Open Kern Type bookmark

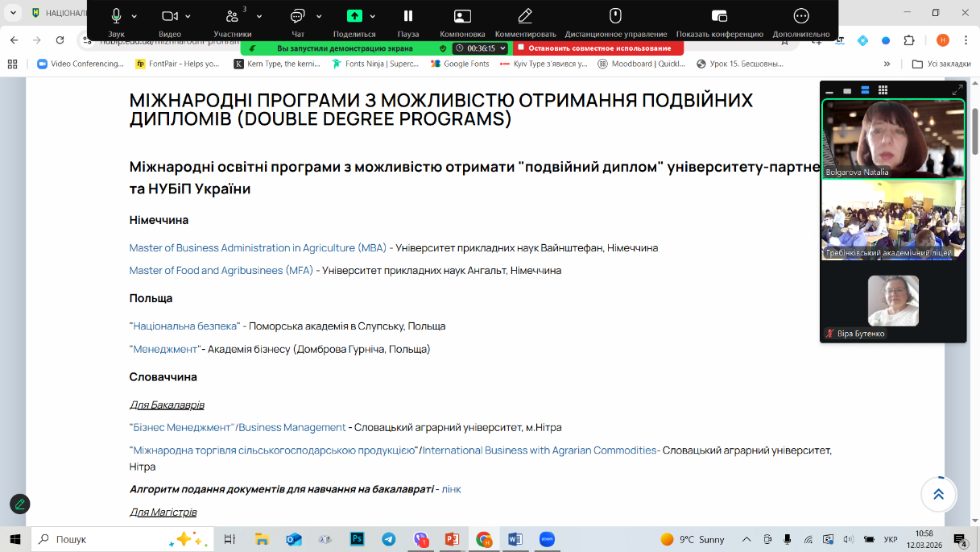tap(278, 64)
